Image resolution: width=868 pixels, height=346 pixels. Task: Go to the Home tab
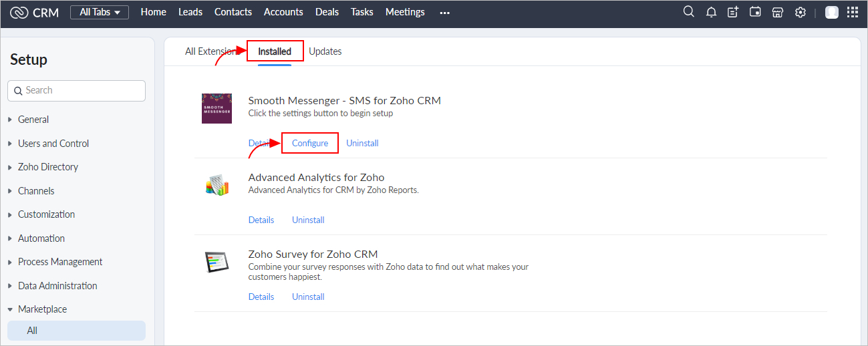153,12
